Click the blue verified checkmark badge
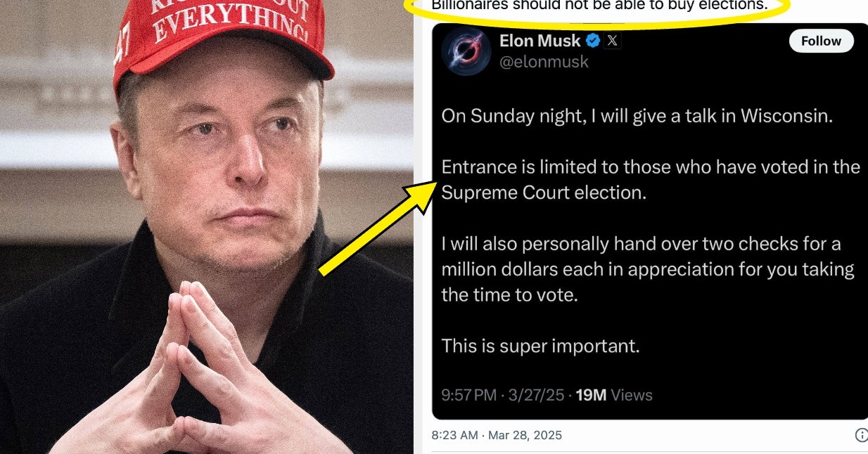 point(593,41)
